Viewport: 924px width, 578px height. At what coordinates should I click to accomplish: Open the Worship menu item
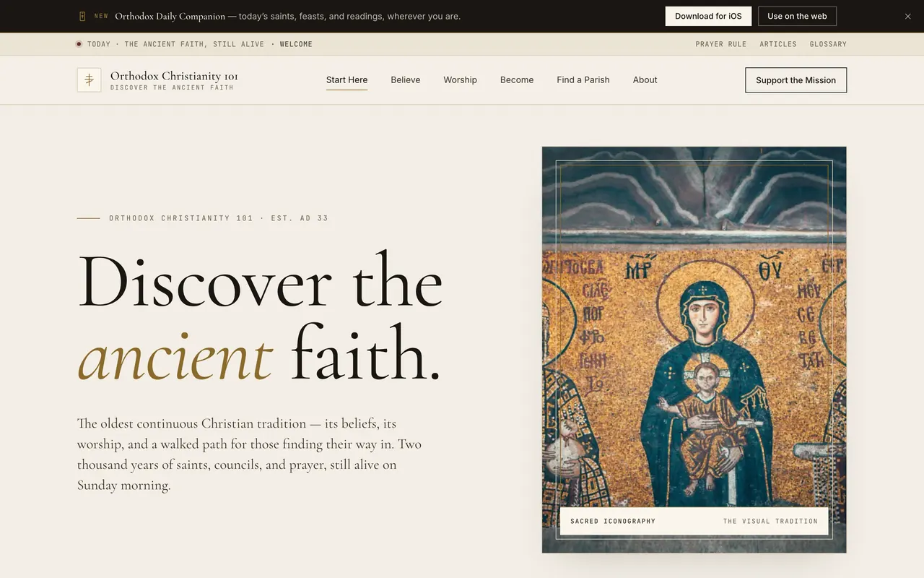460,80
